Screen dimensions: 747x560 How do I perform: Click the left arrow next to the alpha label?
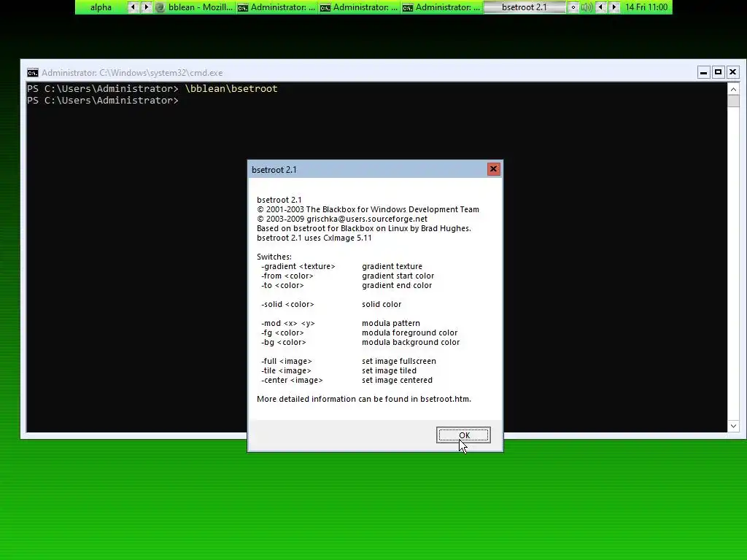click(x=133, y=7)
